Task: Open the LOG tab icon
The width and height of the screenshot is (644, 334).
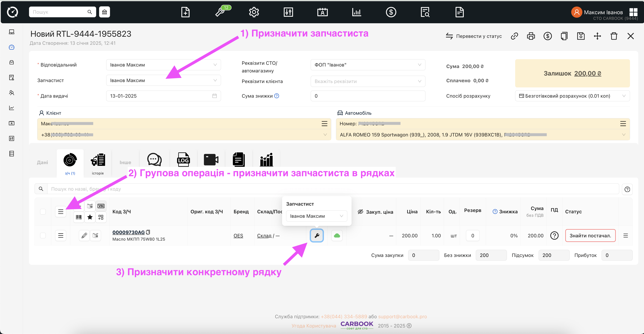Action: tap(183, 160)
